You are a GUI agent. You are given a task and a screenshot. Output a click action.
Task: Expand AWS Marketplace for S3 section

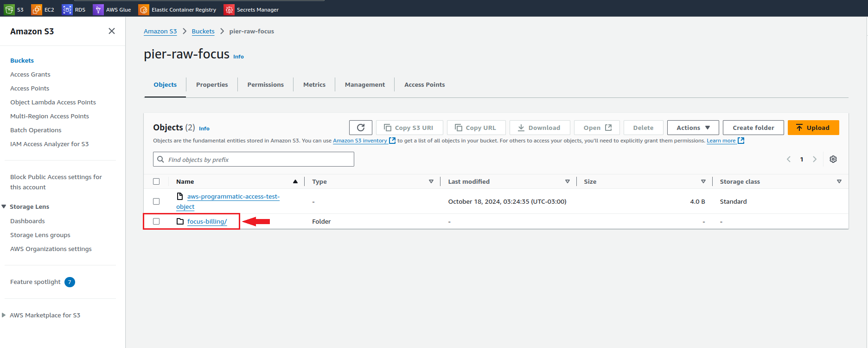pyautogui.click(x=4, y=315)
